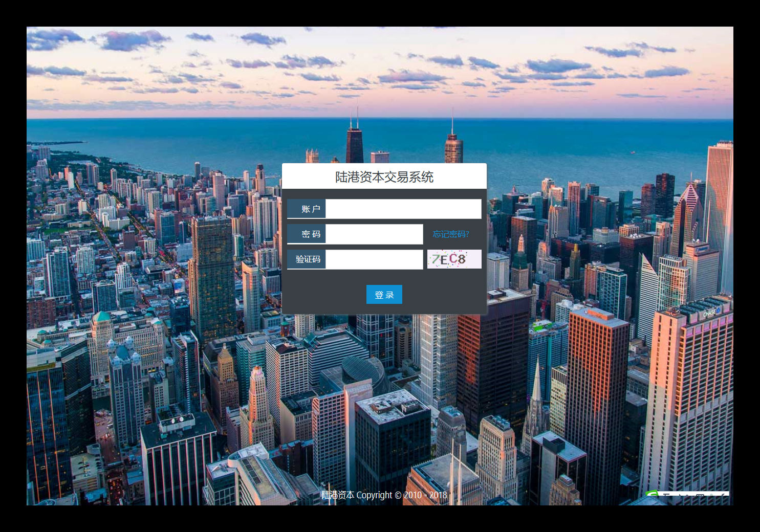
Task: Click the 验证码 captcha input field
Action: (x=374, y=259)
